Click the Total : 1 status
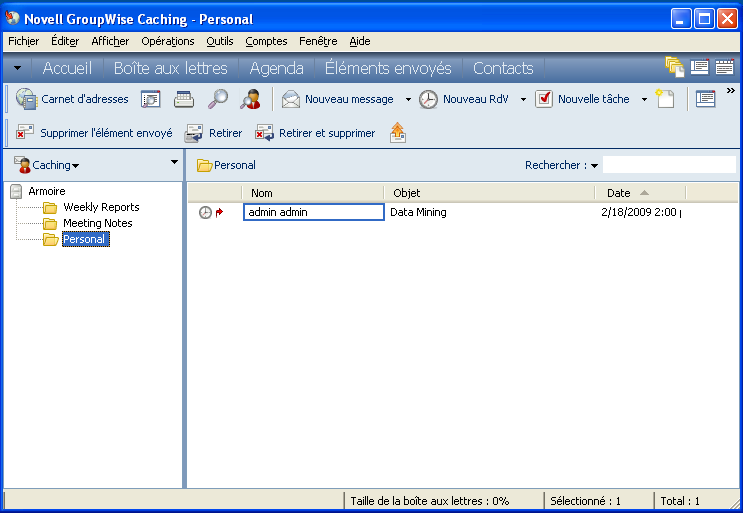The height and width of the screenshot is (513, 743). pyautogui.click(x=680, y=501)
